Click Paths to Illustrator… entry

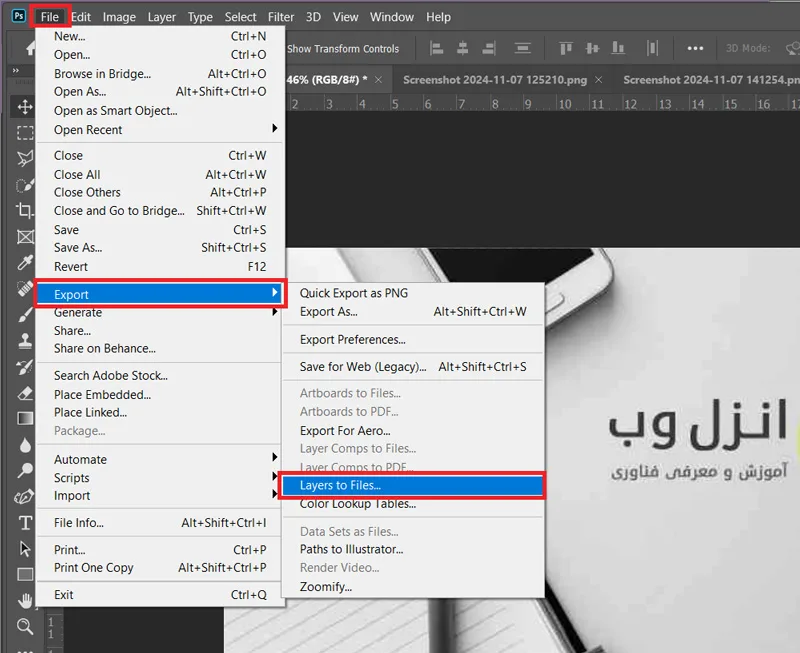pos(352,549)
